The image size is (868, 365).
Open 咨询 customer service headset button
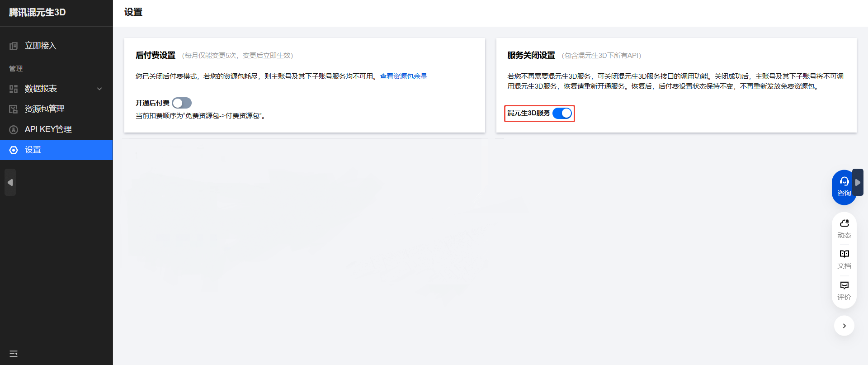[844, 187]
